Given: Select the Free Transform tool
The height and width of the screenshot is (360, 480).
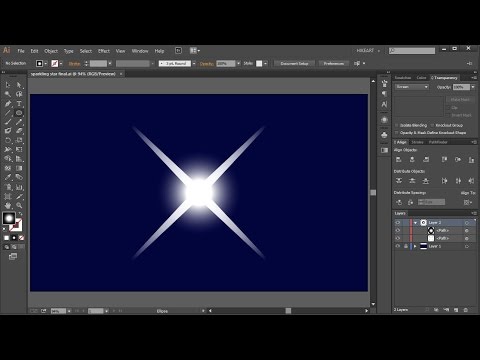Looking at the screenshot, I should (x=19, y=149).
